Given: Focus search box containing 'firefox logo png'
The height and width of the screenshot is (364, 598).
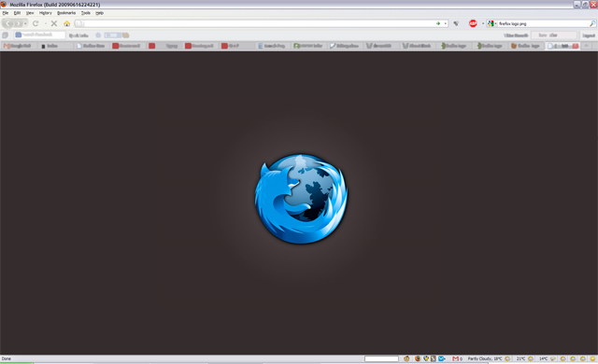Looking at the screenshot, I should click(x=543, y=23).
